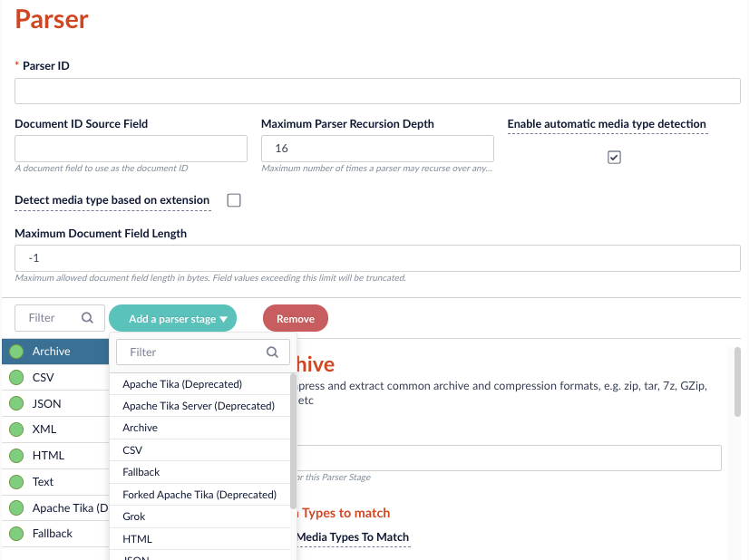This screenshot has height=560, width=749.
Task: Click the Detect media type based on extension label
Action: coord(112,200)
